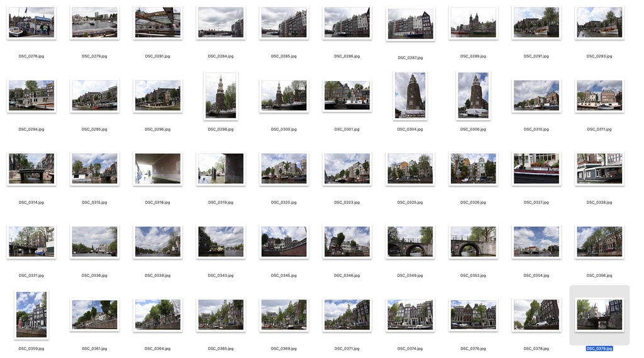Select the DSC_0315.jpg thumbnail
Viewport: 644px width, 358px height.
click(x=94, y=169)
